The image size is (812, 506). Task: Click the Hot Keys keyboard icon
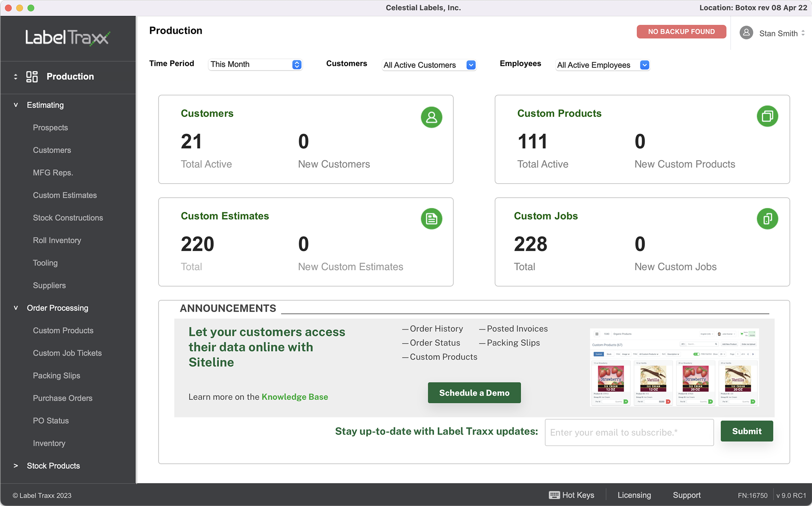tap(554, 495)
